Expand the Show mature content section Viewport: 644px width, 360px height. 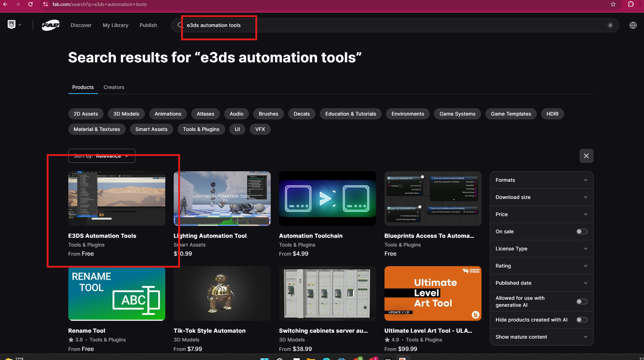541,337
